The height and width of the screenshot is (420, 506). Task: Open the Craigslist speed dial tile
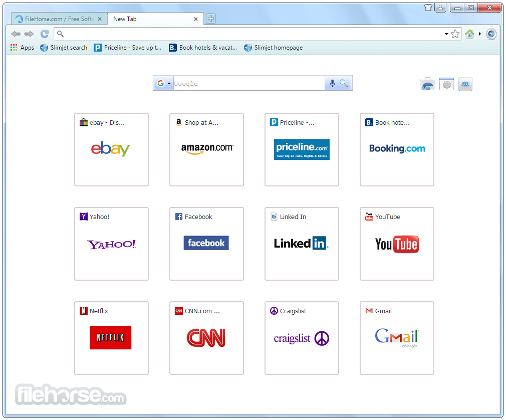[x=302, y=338]
